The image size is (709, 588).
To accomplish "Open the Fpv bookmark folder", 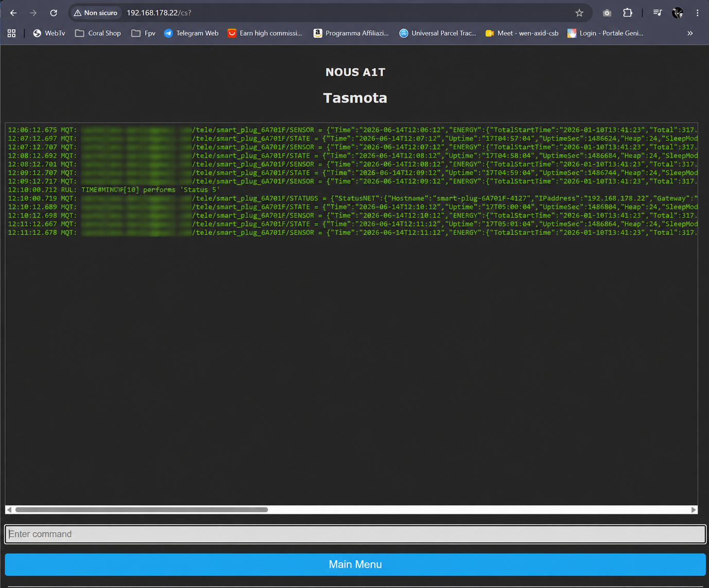I will pos(143,33).
